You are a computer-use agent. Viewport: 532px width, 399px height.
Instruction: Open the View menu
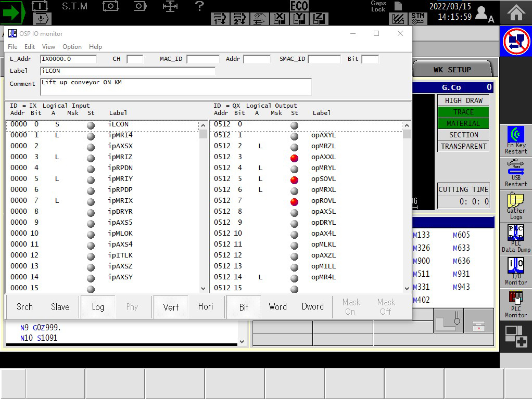(48, 46)
